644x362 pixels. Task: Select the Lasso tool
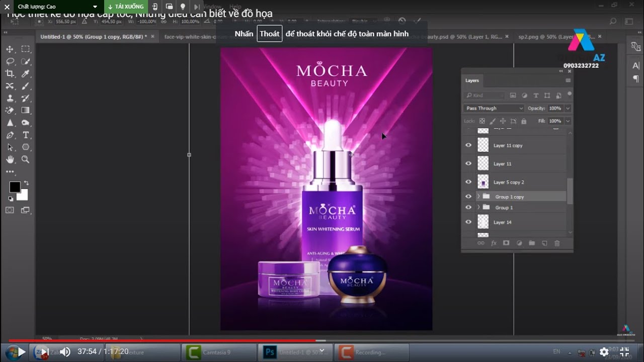10,61
